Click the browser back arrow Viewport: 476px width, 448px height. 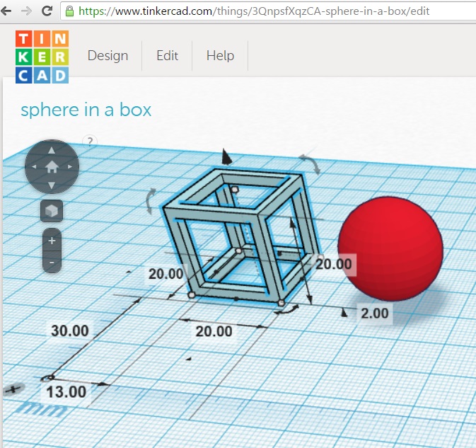point(6,11)
